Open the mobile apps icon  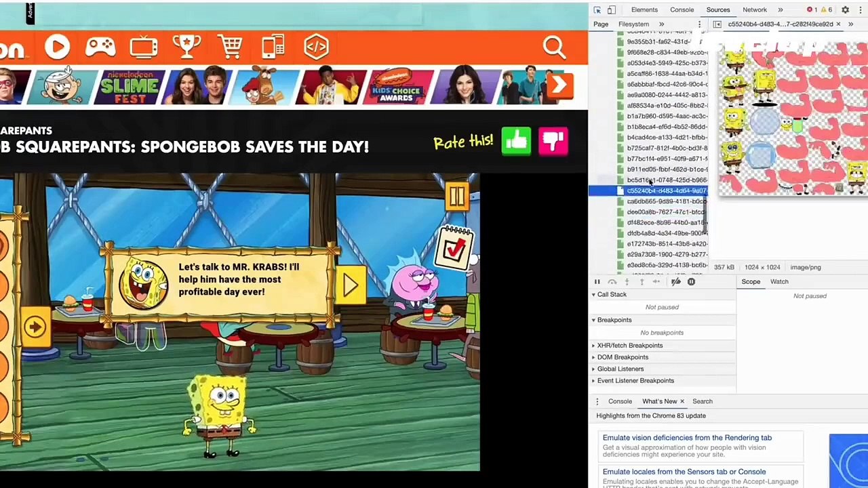pyautogui.click(x=273, y=47)
